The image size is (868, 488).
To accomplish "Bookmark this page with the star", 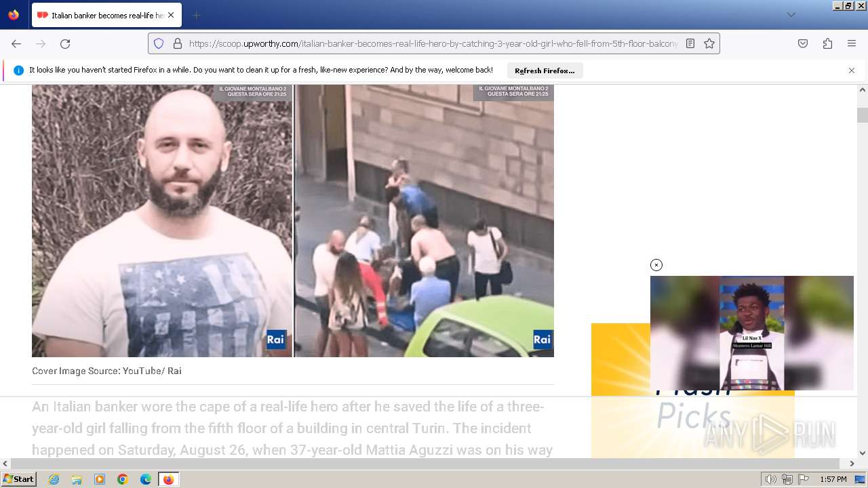I will pyautogui.click(x=709, y=43).
